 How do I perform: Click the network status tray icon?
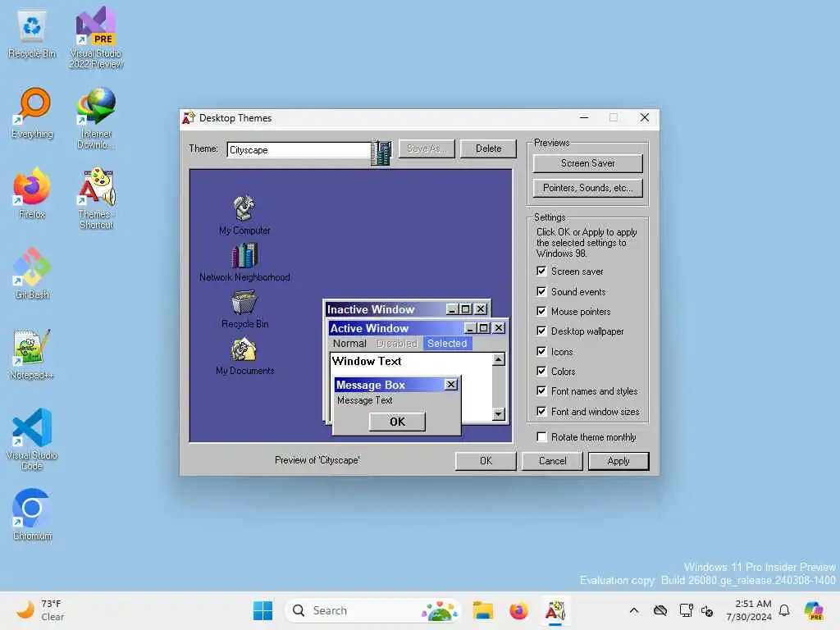tap(686, 610)
